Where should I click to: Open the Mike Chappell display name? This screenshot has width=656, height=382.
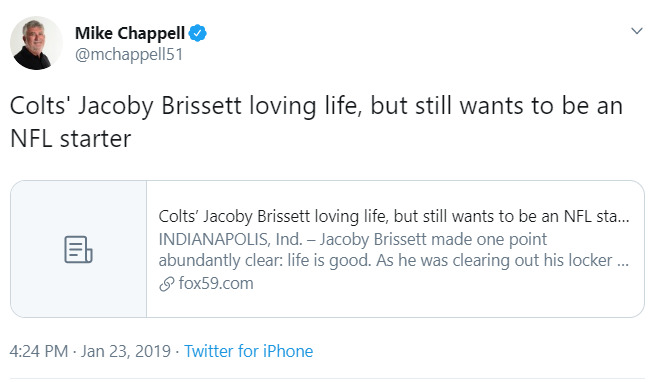130,33
